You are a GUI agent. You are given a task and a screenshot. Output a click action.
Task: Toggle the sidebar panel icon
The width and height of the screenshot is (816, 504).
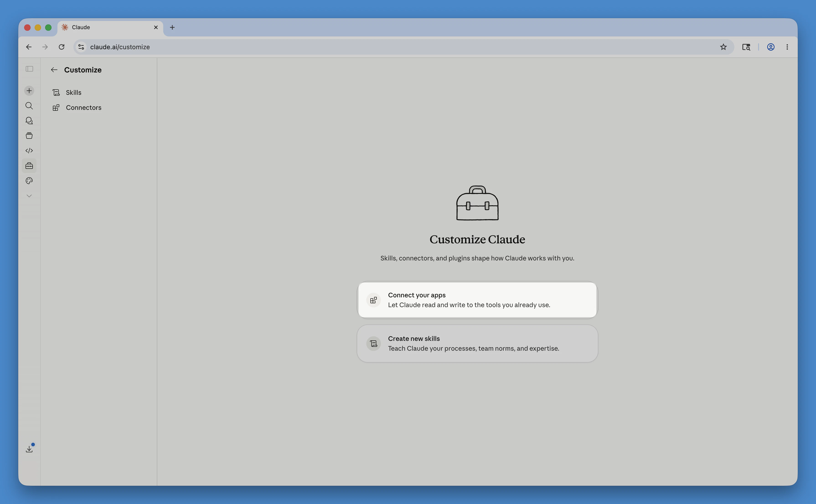[29, 69]
